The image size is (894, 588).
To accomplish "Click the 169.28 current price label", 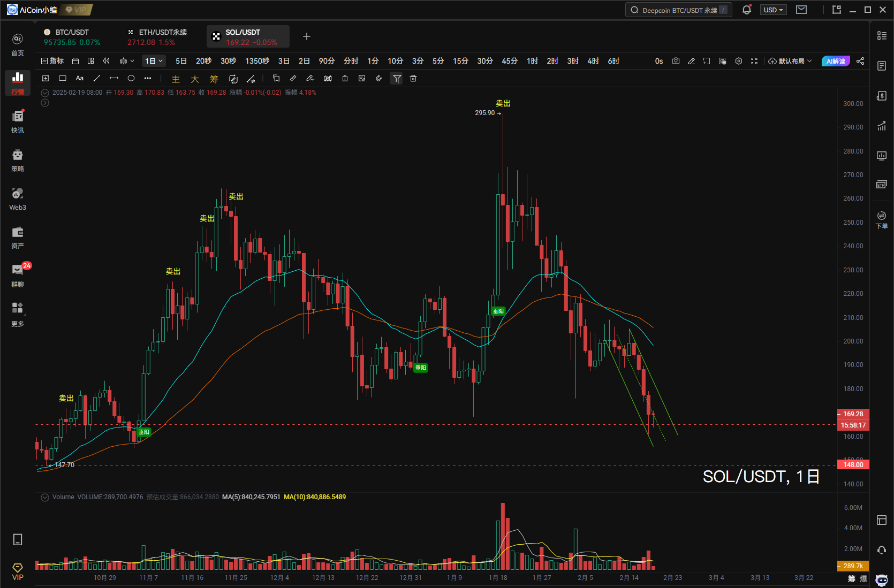I will coord(853,414).
